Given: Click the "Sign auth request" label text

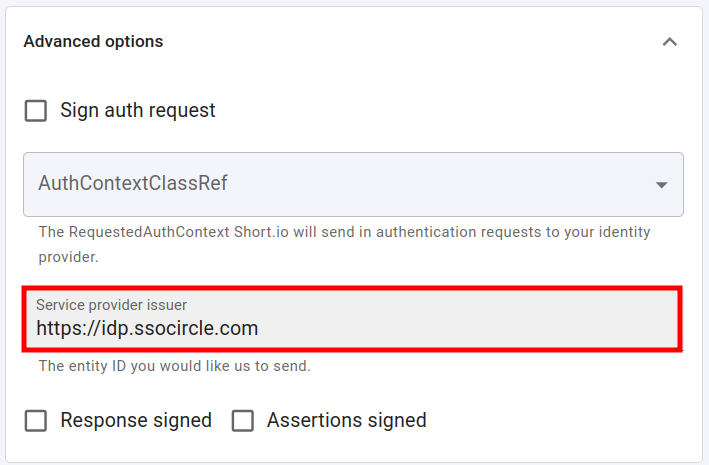Looking at the screenshot, I should click(x=138, y=111).
